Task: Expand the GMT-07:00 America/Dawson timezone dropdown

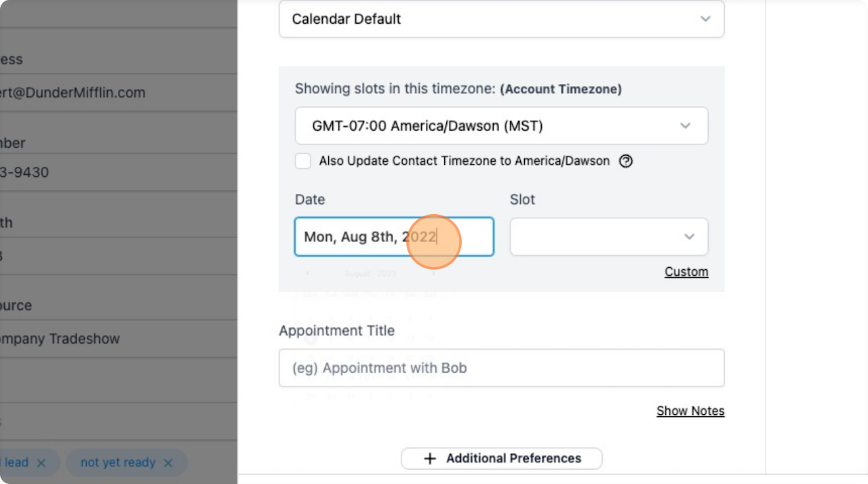Action: pyautogui.click(x=501, y=126)
